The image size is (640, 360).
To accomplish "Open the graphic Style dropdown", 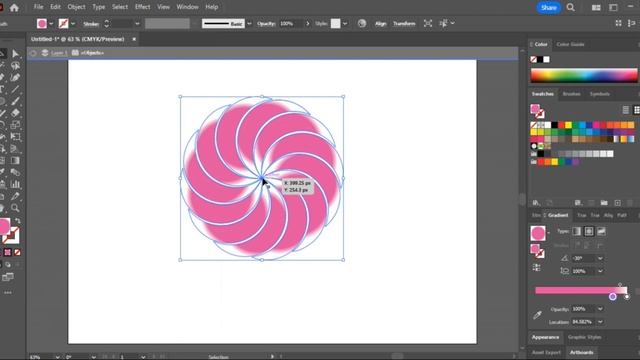I will click(345, 24).
